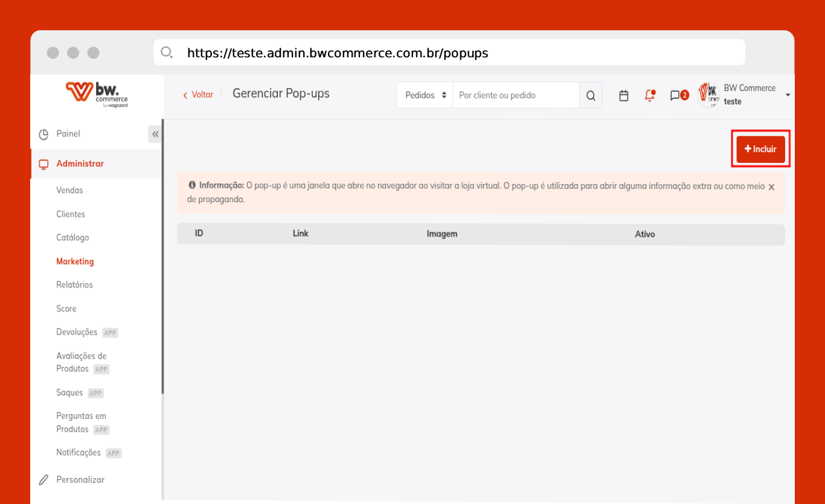
Task: Go to Catálogo in sidebar
Action: (x=72, y=238)
